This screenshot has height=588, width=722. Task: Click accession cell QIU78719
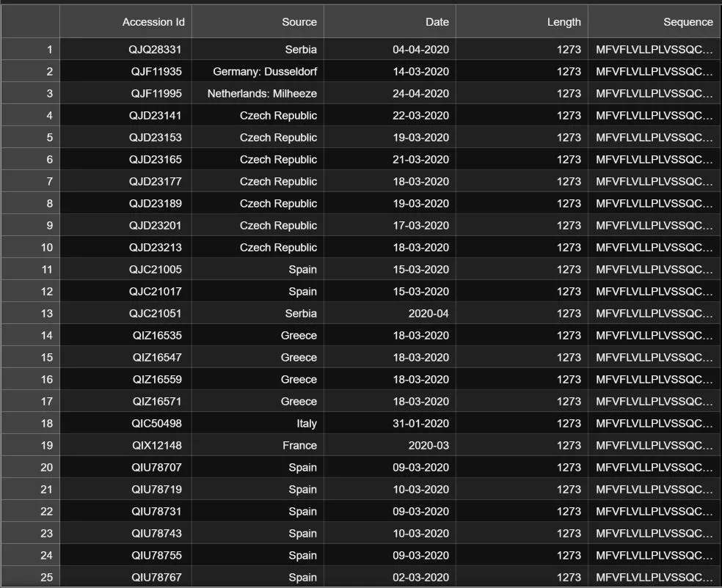[x=125, y=489]
